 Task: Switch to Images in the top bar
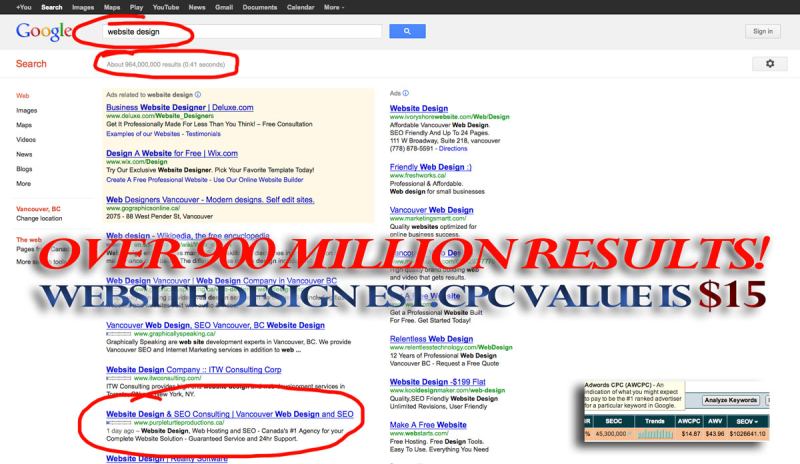[83, 7]
